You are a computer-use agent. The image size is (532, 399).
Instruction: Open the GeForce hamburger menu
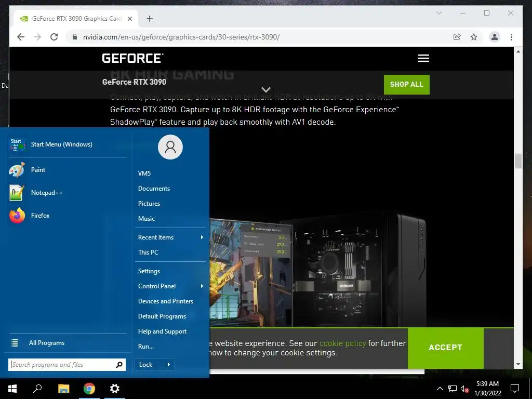(x=423, y=58)
